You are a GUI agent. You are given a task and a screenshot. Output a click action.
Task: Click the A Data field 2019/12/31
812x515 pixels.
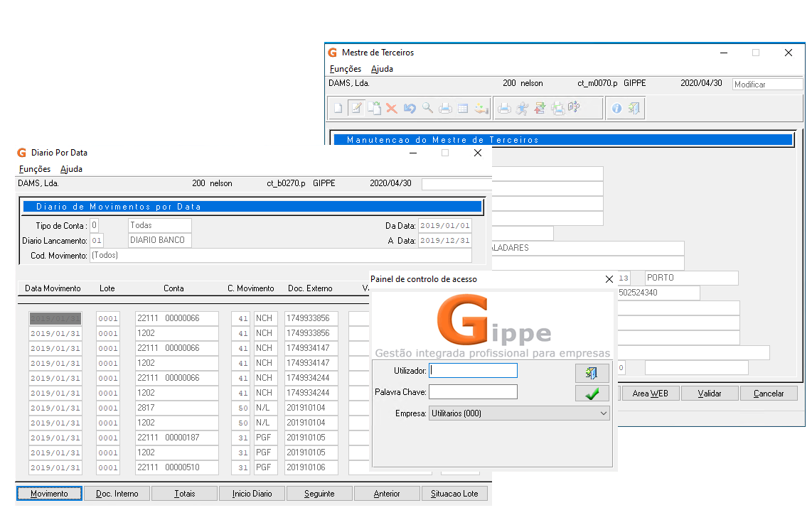(x=445, y=241)
